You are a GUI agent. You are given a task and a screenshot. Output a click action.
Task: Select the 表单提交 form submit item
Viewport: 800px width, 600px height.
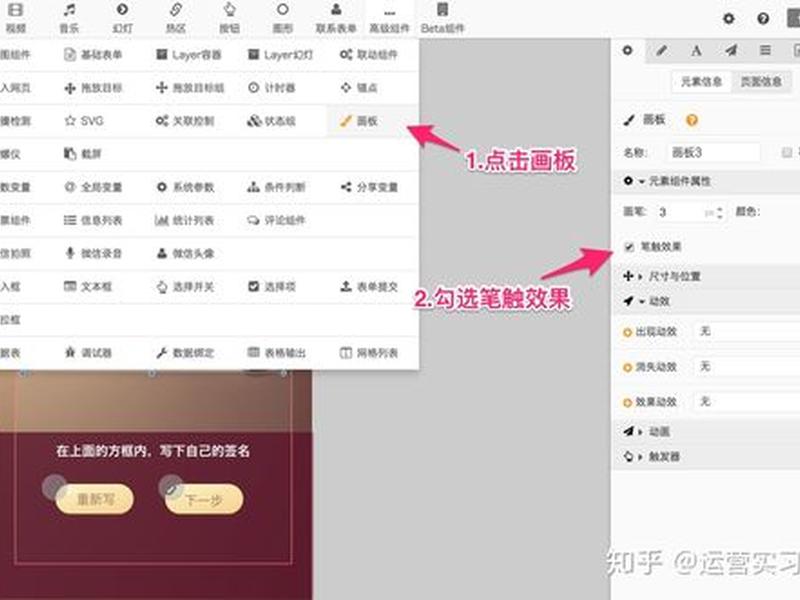[x=368, y=286]
